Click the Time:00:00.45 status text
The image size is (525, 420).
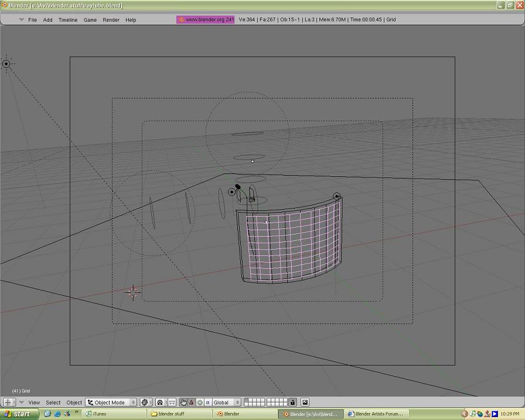click(366, 20)
